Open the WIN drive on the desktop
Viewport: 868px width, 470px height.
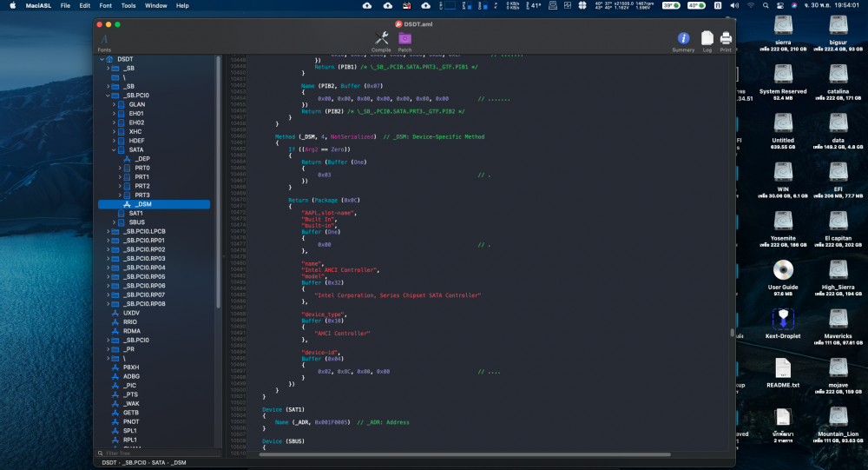(x=783, y=180)
